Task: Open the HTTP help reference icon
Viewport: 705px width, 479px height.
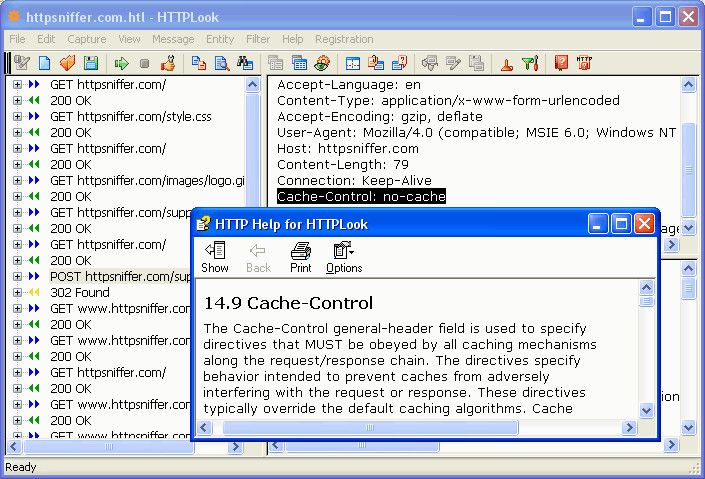Action: (584, 63)
